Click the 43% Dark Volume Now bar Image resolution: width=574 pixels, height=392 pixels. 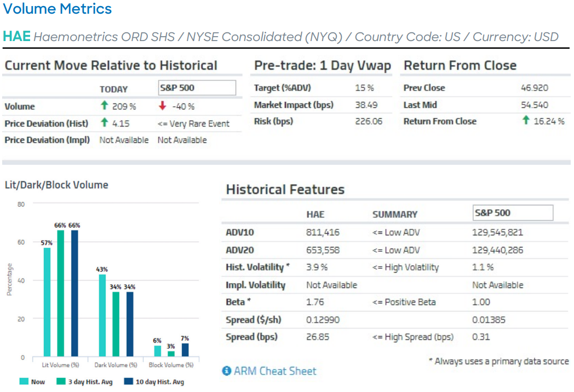pos(102,315)
